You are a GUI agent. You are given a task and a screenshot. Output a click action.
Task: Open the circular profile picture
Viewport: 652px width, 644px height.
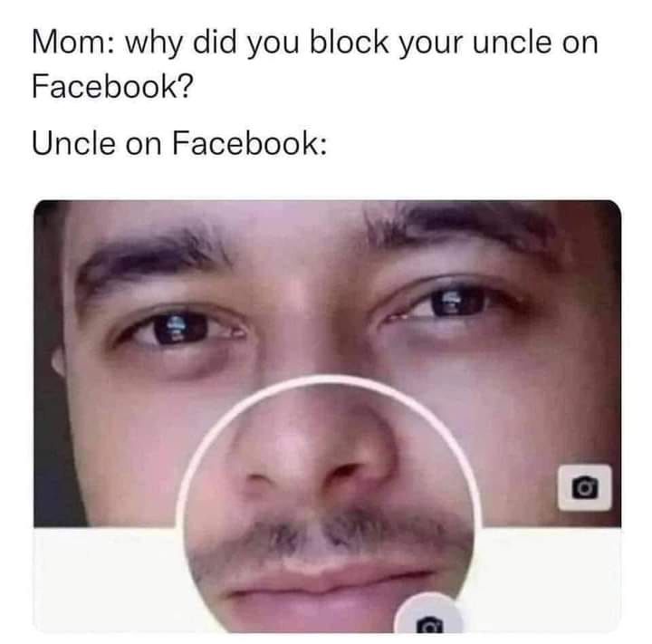tap(328, 505)
